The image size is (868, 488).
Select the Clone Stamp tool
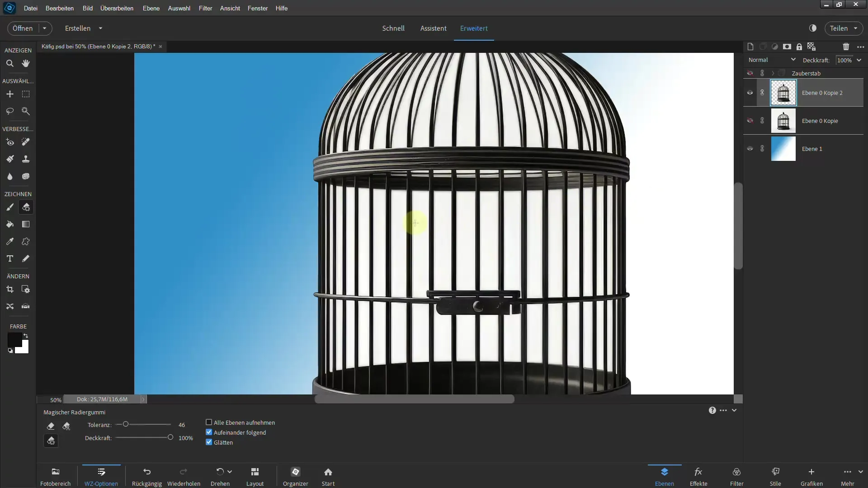point(26,159)
